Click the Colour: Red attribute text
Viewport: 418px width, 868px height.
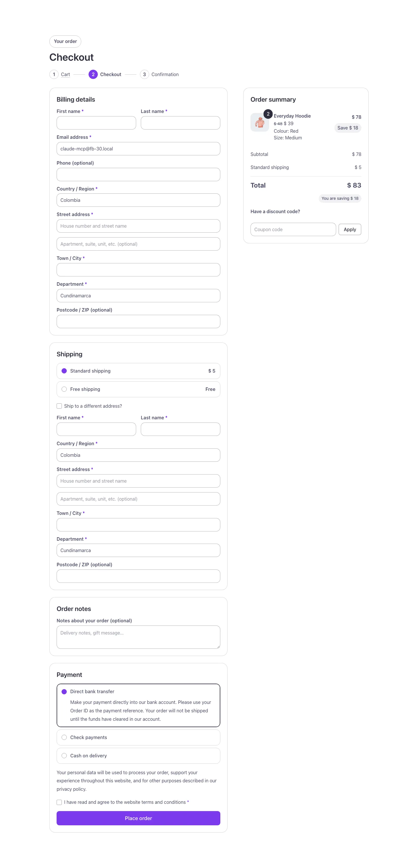click(286, 131)
